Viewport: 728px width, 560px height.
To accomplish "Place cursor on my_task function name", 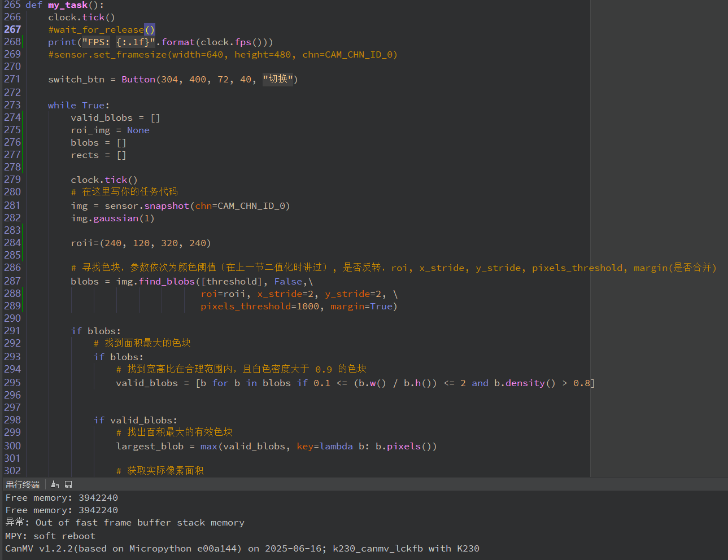I will pyautogui.click(x=67, y=5).
